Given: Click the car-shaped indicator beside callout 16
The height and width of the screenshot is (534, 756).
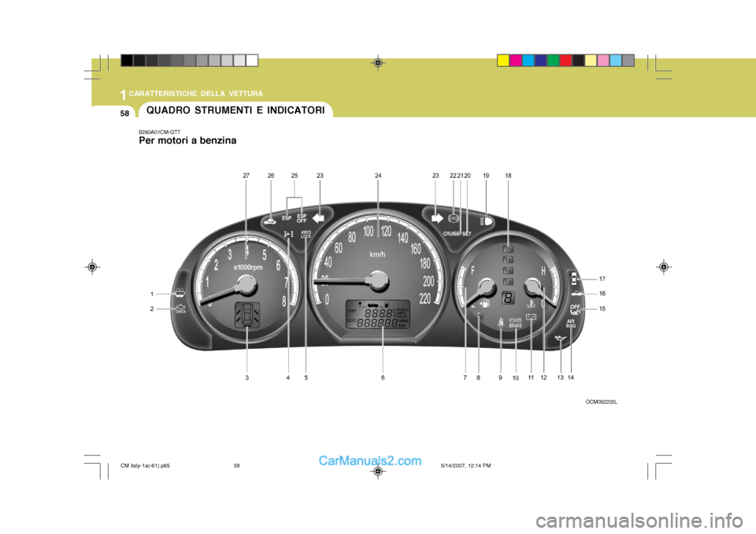Looking at the screenshot, I should pyautogui.click(x=575, y=293).
